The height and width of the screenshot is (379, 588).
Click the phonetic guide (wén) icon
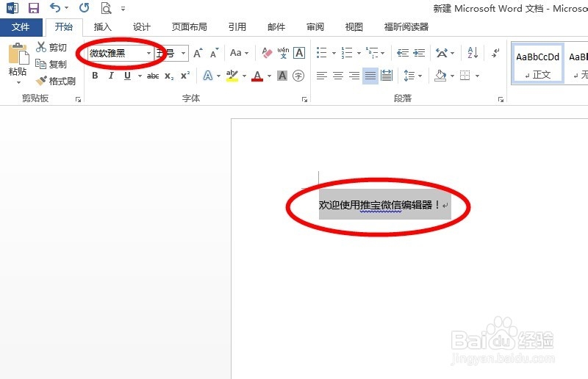(x=283, y=53)
